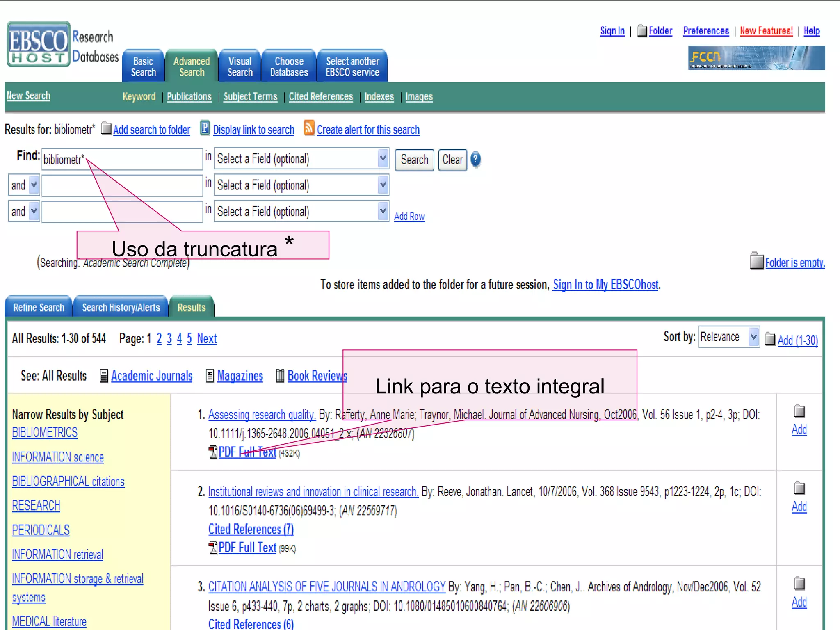Open first Select a Field dropdown
Viewport: 840px width, 630px height.
click(x=301, y=159)
